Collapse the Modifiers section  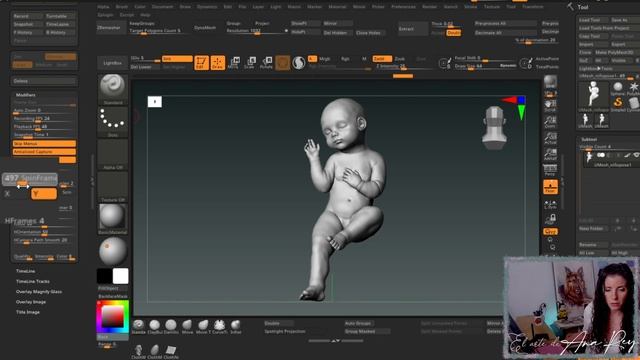click(25, 95)
